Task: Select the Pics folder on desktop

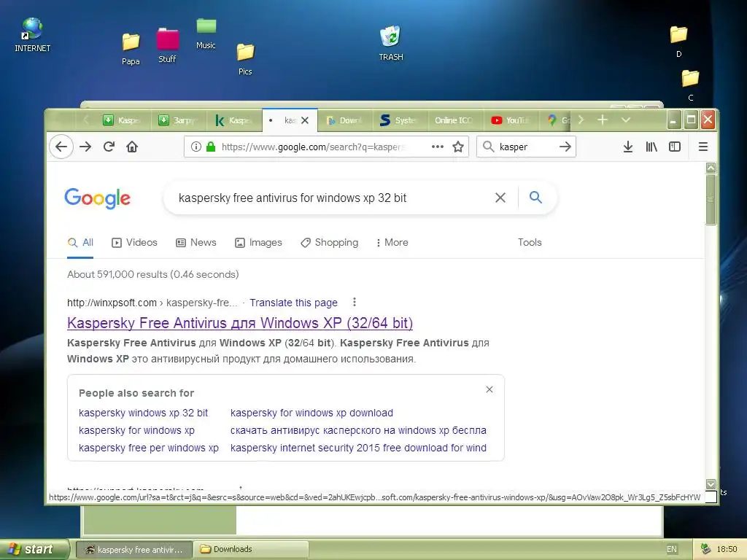Action: point(245,60)
